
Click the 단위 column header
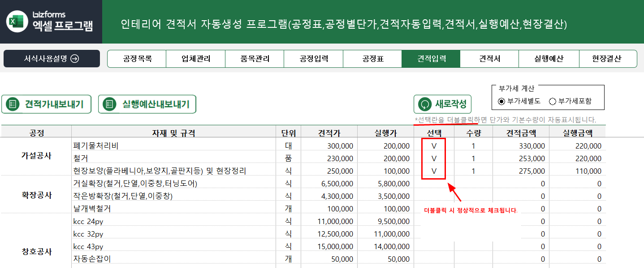pos(288,132)
